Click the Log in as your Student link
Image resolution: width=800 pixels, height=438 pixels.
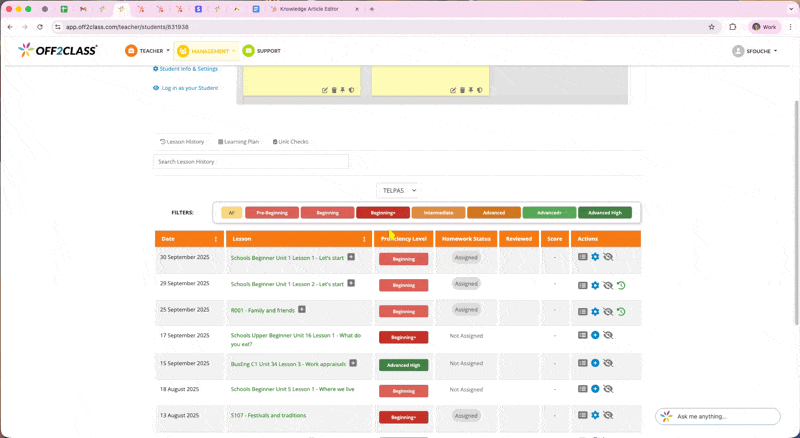(x=189, y=88)
